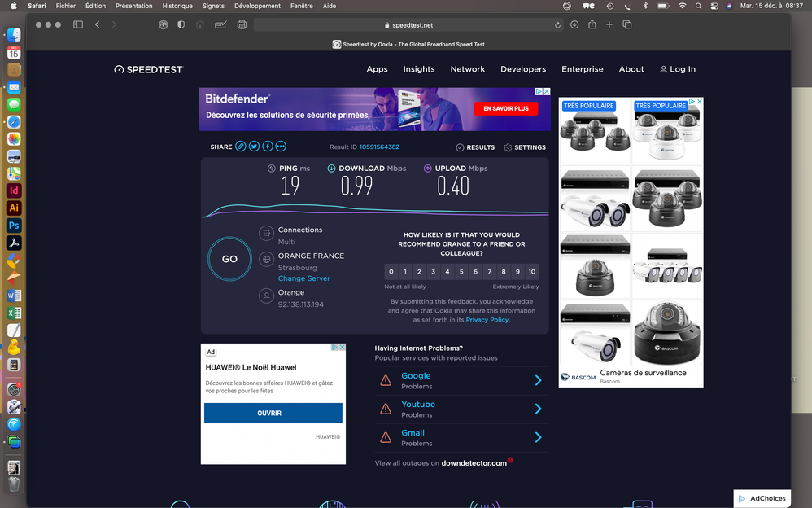Click the Speedtest logo
812x508 pixels.
pyautogui.click(x=149, y=69)
